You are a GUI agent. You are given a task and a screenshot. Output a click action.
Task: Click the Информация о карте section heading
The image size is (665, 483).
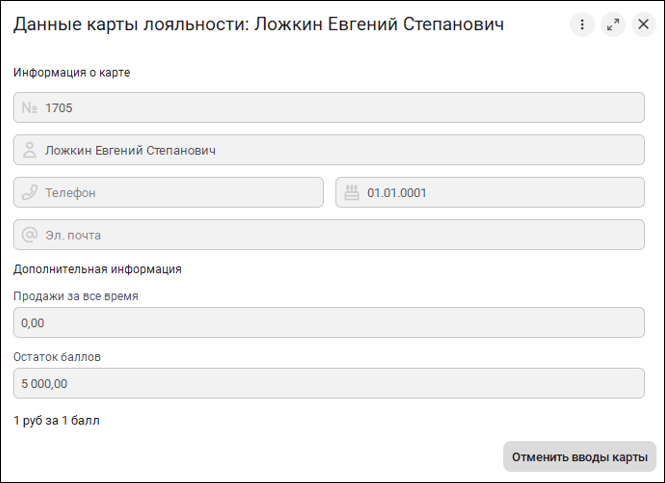(x=71, y=72)
